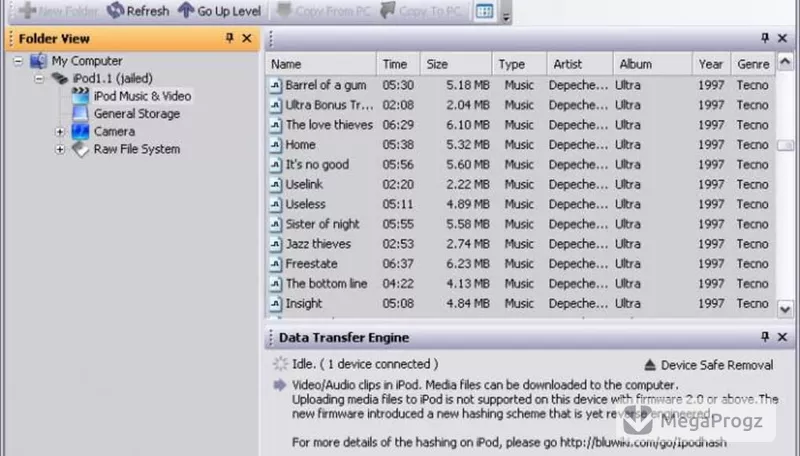Screen dimensions: 800x456
Task: Open the bluwiki.com ipodhash link
Action: pyautogui.click(x=643, y=443)
